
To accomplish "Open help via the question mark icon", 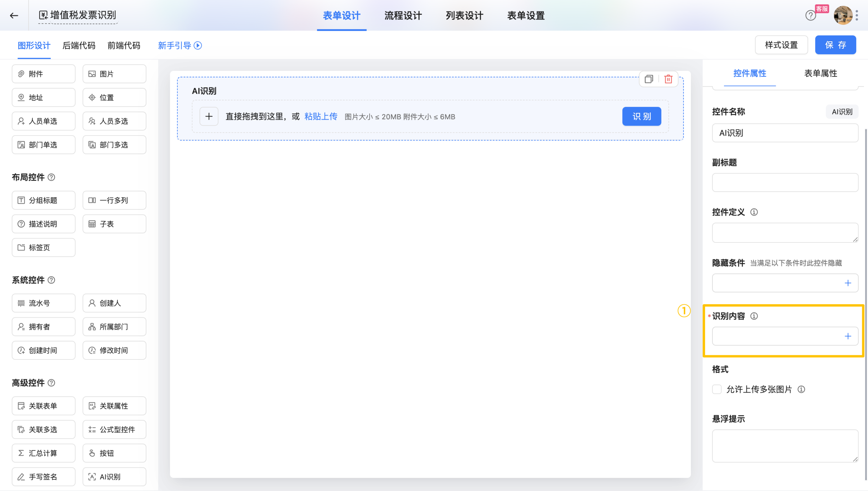I will (x=810, y=15).
